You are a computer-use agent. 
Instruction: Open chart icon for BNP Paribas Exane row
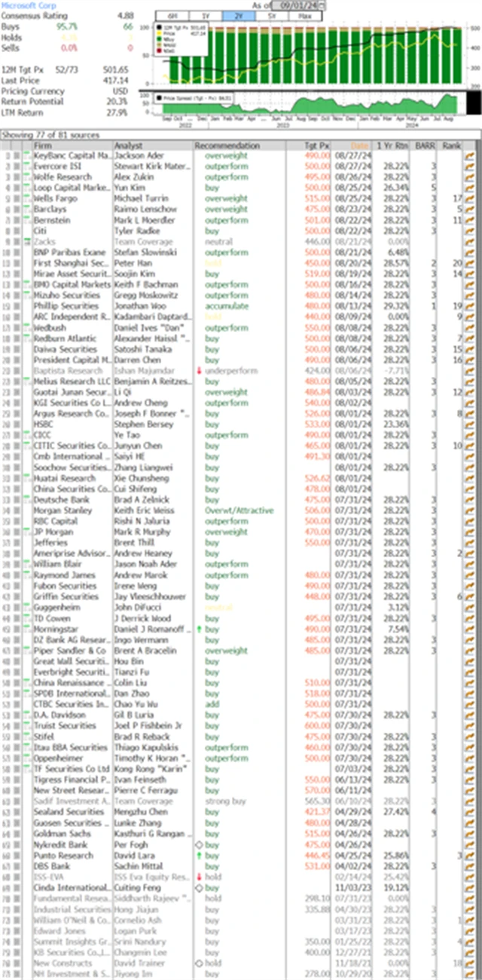471,253
